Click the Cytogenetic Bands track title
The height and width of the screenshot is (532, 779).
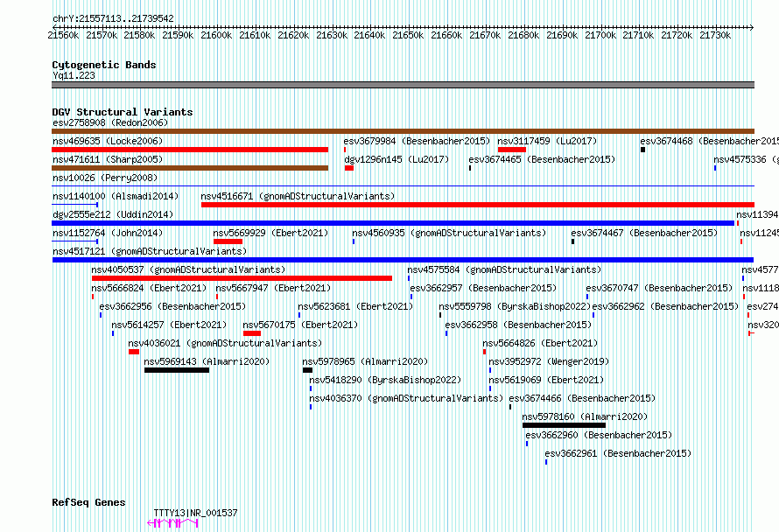pos(104,65)
